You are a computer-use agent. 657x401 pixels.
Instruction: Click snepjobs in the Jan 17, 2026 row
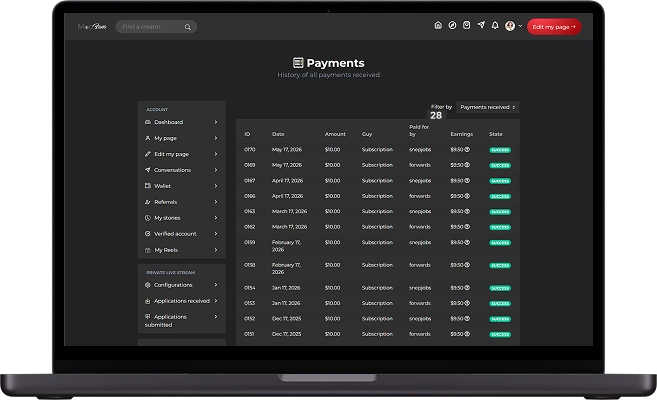[x=420, y=288]
